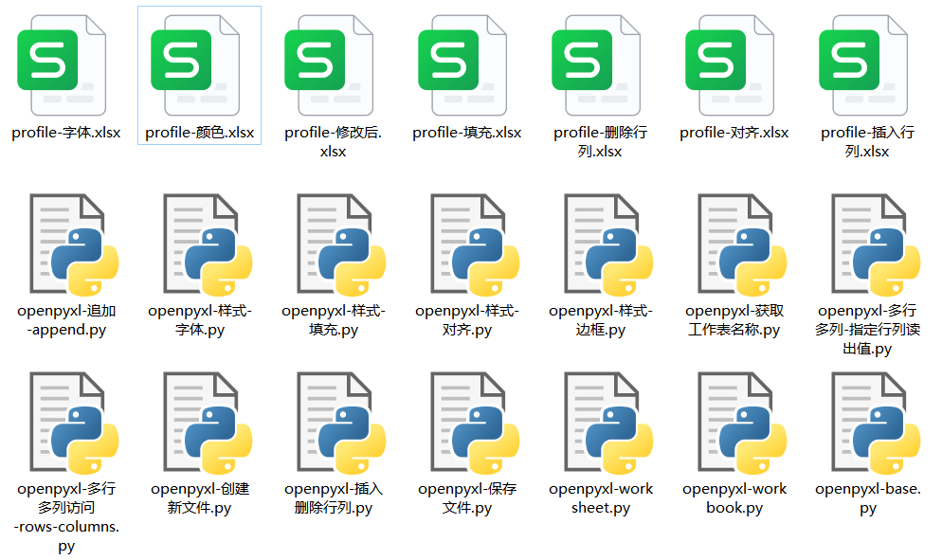Select the openpyxl-base.py Python icon
This screenshot has width=942, height=560.
pos(876,423)
